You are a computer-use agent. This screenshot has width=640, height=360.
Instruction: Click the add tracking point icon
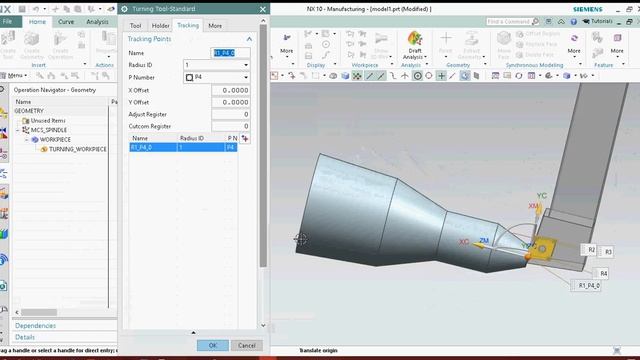click(x=245, y=139)
